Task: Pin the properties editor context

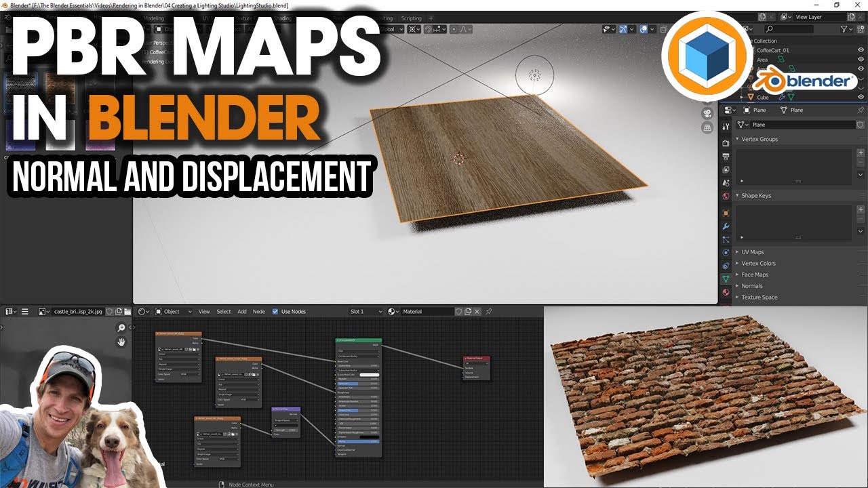Action: pos(861,110)
